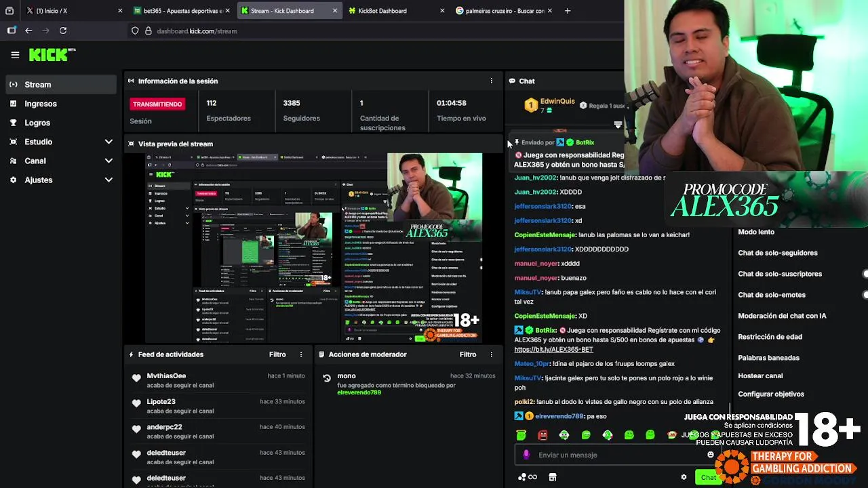Open the Kick hamburger menu
Image resolution: width=868 pixels, height=488 pixels.
15,55
